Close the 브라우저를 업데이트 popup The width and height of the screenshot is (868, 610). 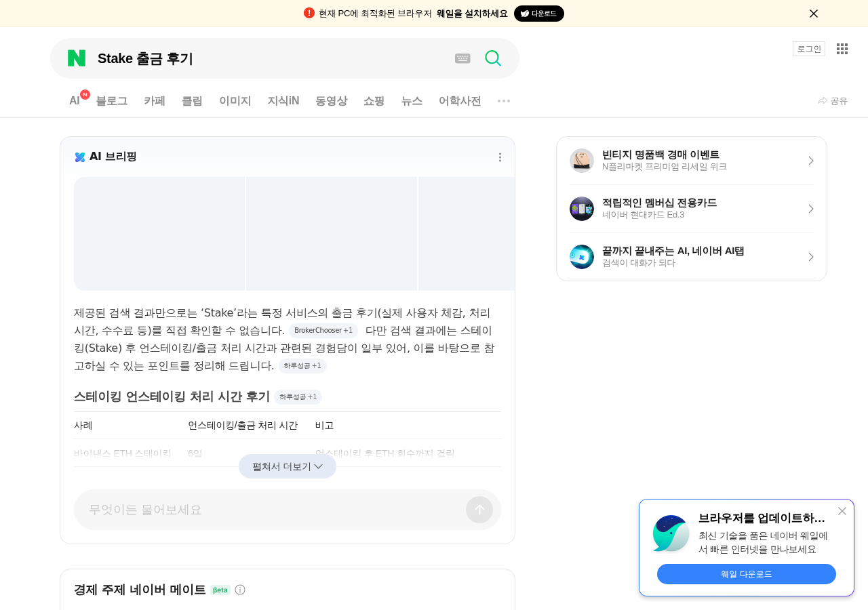click(842, 511)
